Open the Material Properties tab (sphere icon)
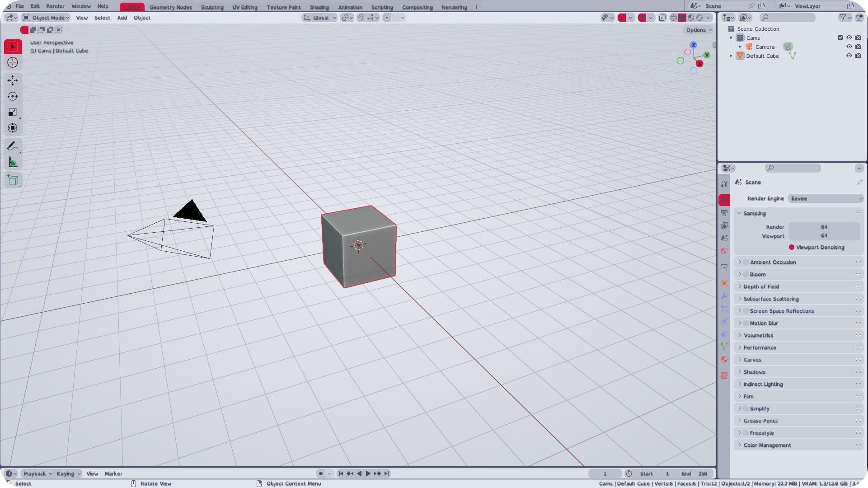Screen dimensions: 868x488 click(x=724, y=359)
